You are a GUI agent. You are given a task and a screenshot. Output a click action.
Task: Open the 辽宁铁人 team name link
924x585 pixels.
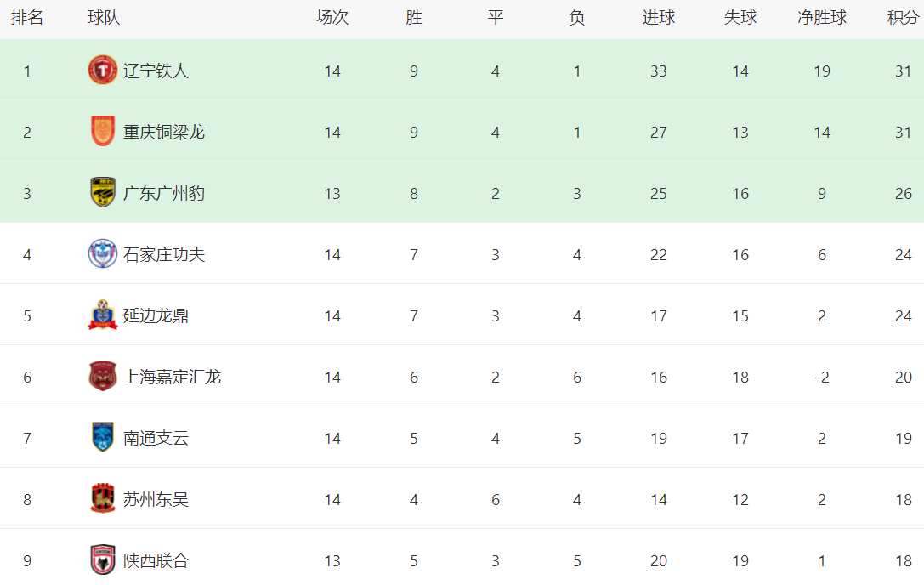tap(156, 71)
